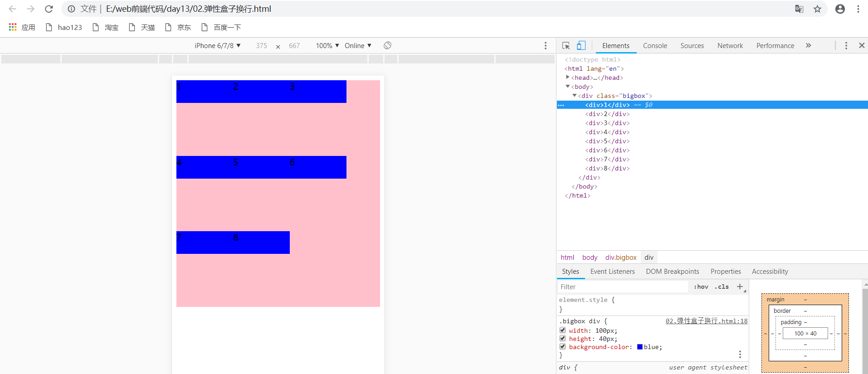Reload the page with the refresh icon
Viewport: 868px width, 374px height.
click(x=49, y=9)
